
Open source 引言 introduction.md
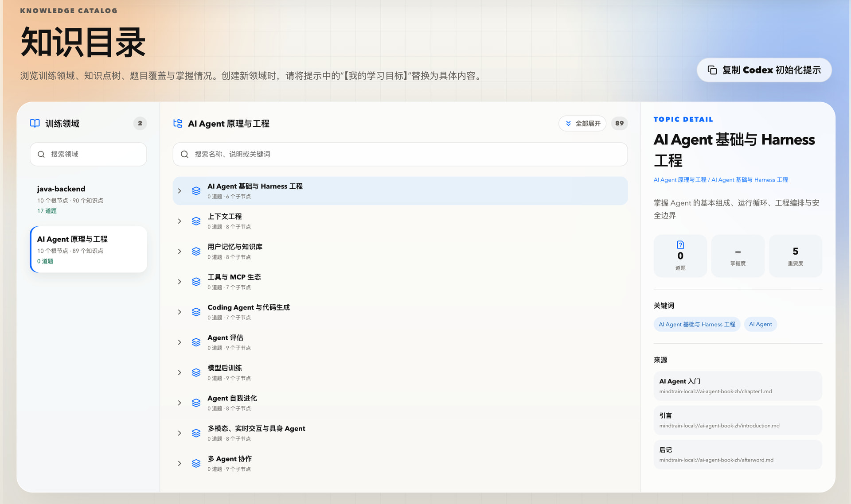tap(738, 420)
